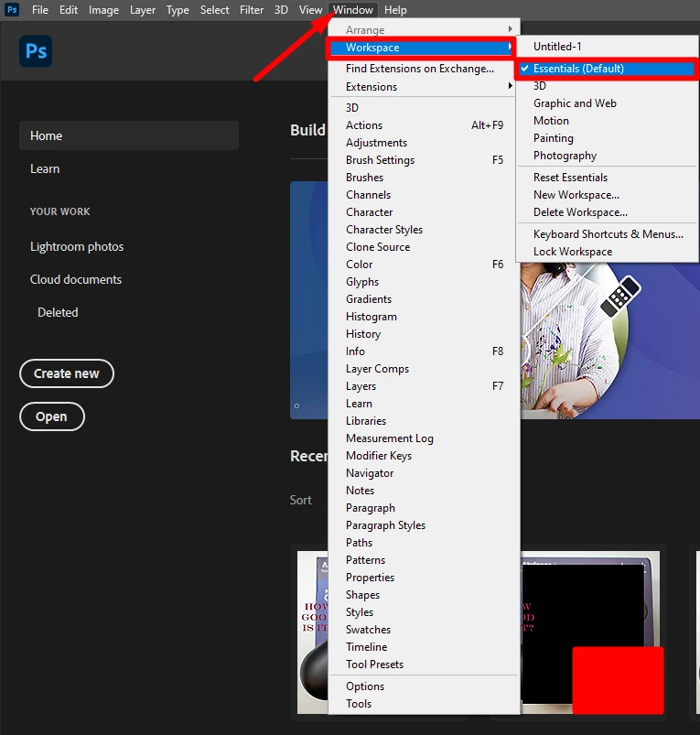
Task: Open Deleted documents
Action: [58, 312]
